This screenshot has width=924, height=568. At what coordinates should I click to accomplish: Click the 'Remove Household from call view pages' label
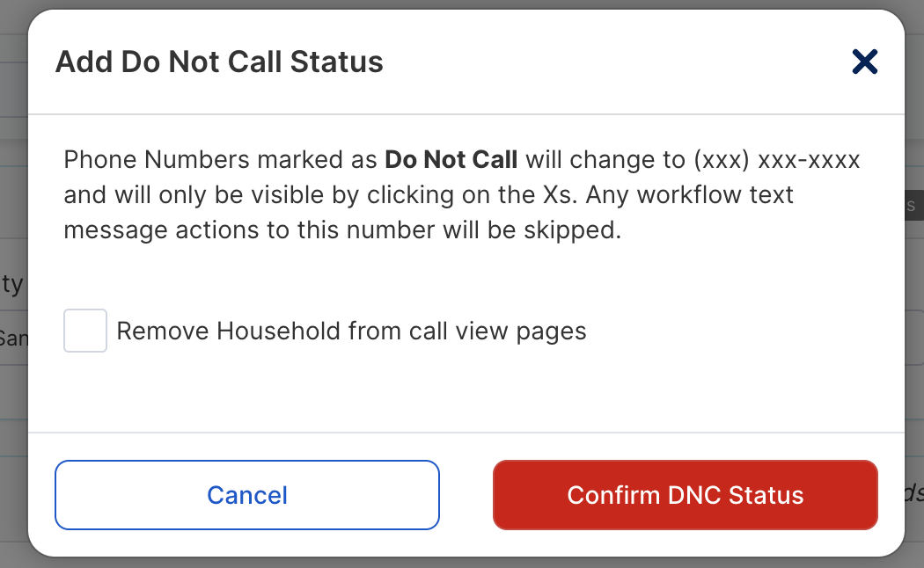pos(351,331)
